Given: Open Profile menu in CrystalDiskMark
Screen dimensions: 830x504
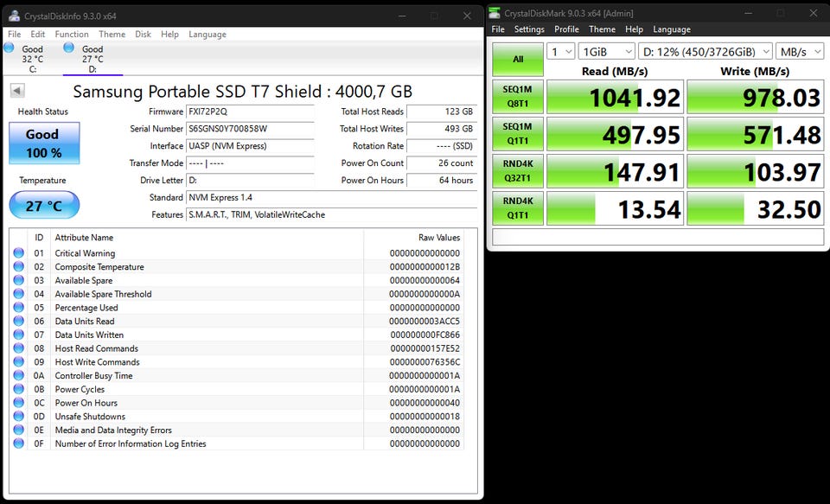Looking at the screenshot, I should [566, 29].
